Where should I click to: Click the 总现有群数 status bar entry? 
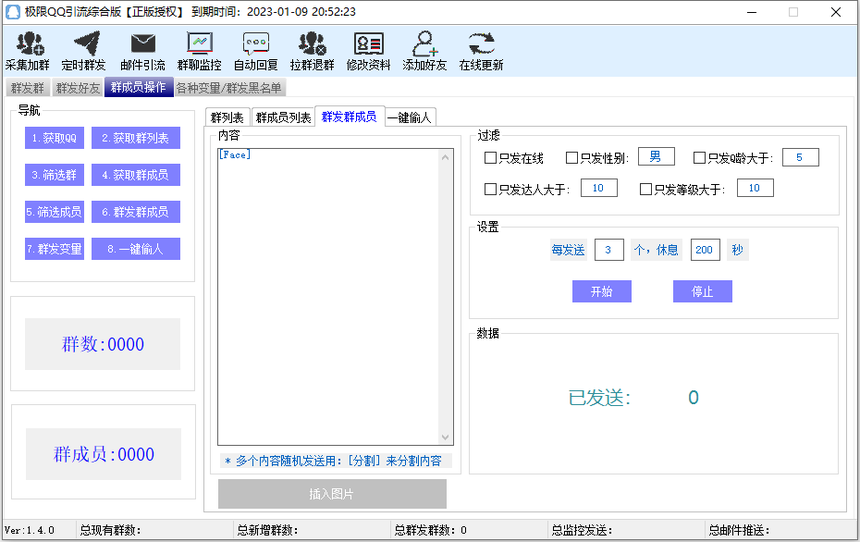click(110, 530)
